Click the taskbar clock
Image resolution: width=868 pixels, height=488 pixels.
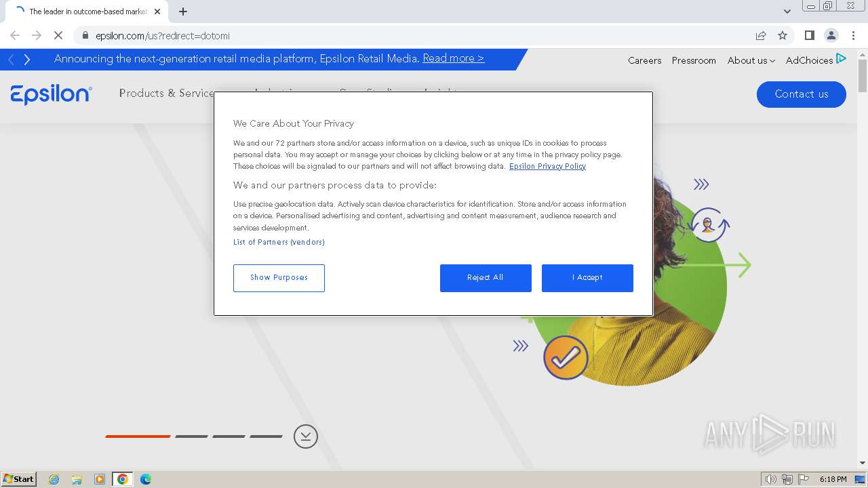click(x=833, y=479)
